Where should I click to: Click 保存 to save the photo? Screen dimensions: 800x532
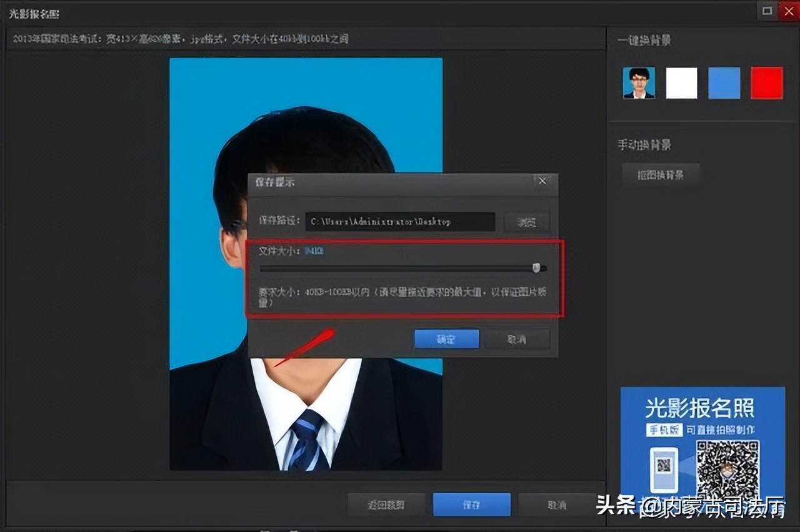coord(471,505)
